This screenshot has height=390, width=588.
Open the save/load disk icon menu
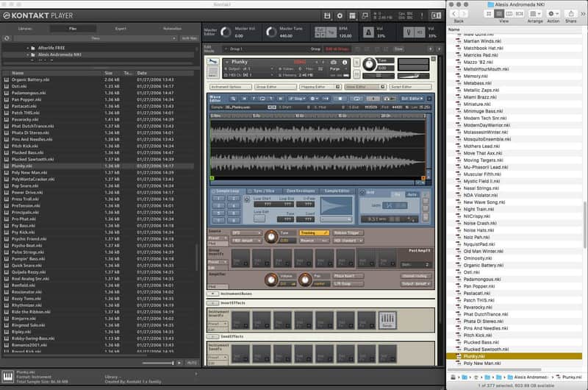327,15
